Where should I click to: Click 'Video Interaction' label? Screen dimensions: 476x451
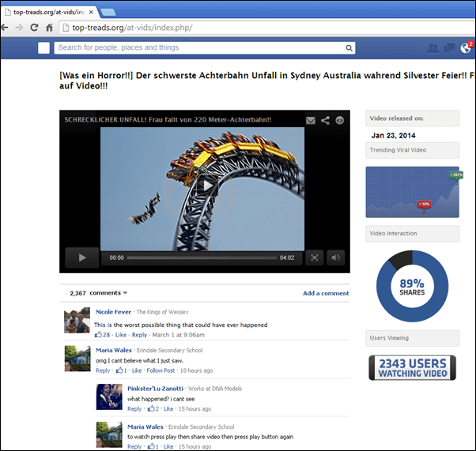pos(393,233)
